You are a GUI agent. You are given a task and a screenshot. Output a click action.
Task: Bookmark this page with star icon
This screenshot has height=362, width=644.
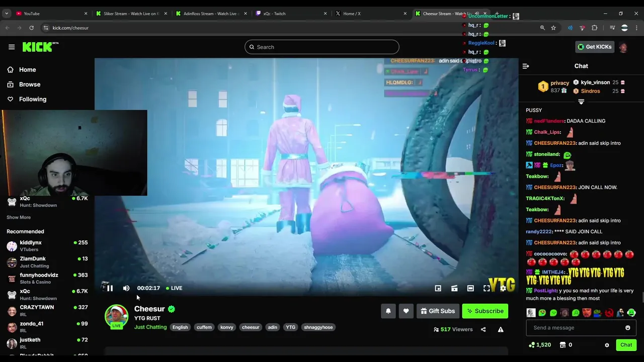coord(553,28)
